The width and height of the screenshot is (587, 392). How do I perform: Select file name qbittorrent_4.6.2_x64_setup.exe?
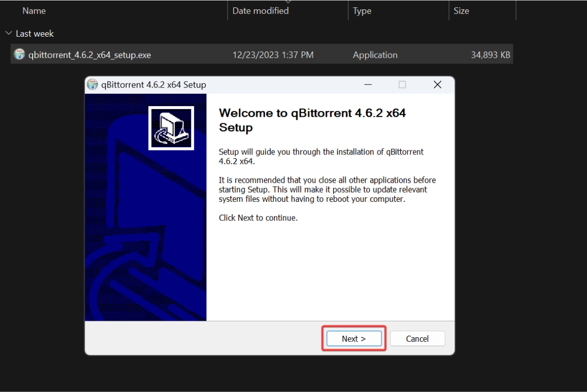[90, 55]
